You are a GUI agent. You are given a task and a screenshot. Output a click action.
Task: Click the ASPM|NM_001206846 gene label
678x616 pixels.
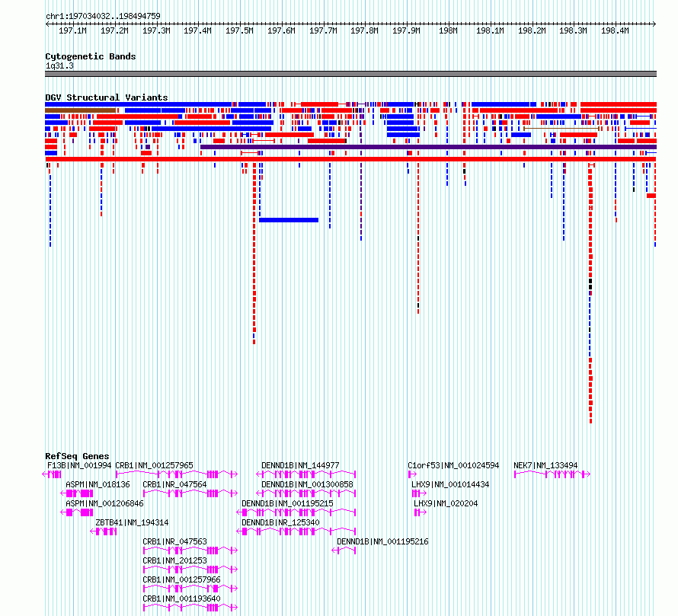pyautogui.click(x=104, y=503)
